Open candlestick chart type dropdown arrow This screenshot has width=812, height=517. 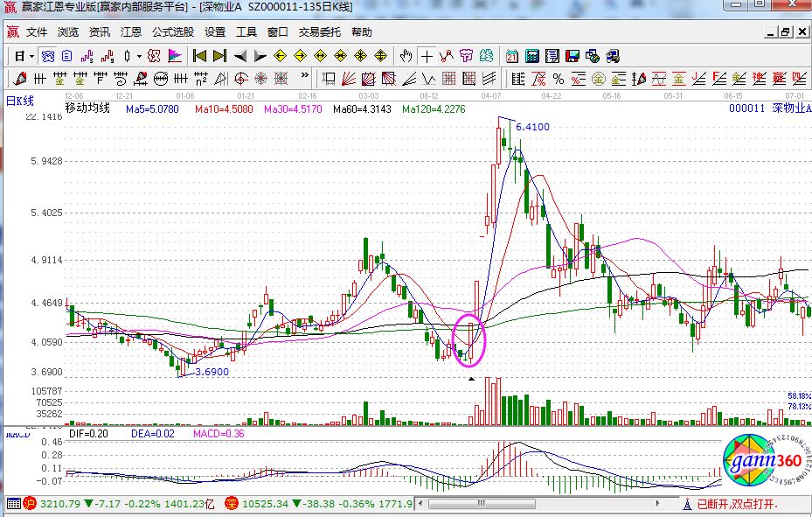click(x=139, y=56)
